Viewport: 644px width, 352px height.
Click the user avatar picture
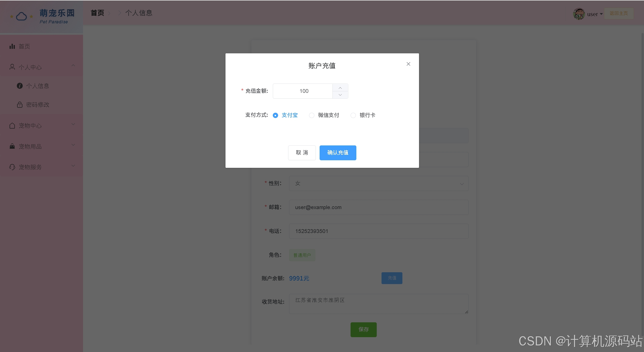(579, 14)
